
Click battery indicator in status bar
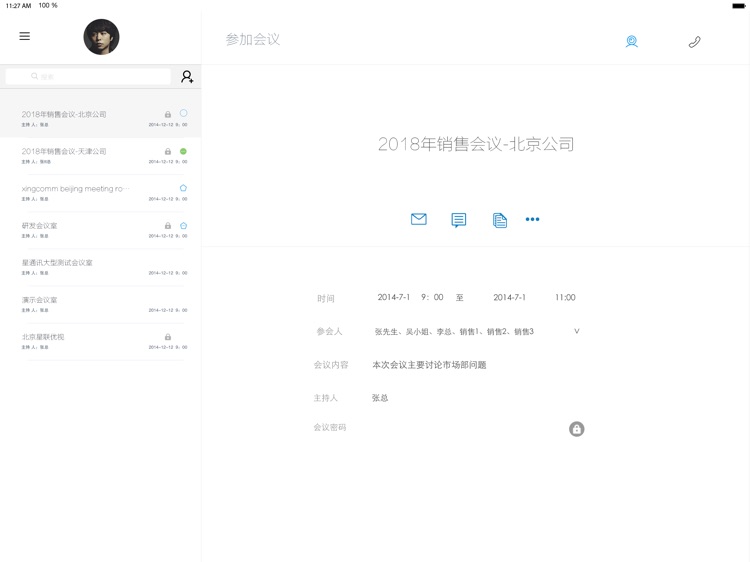[739, 6]
